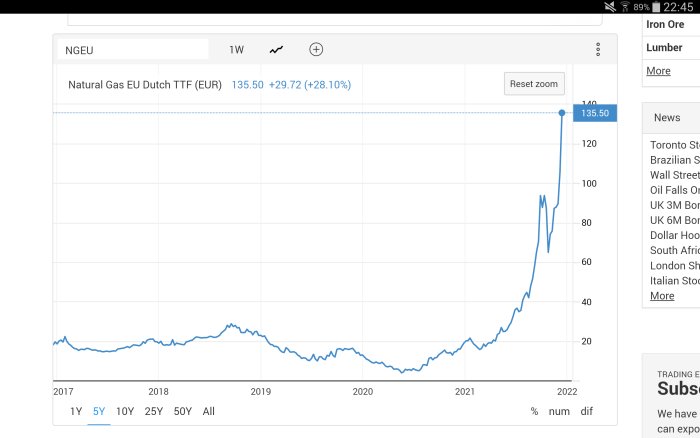
Task: Click the Reset zoom button
Action: [534, 84]
